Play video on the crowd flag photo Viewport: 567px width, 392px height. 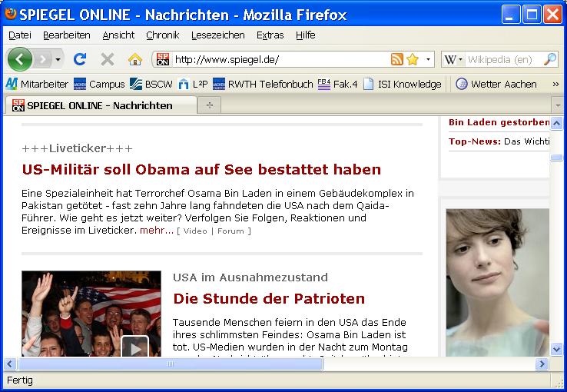click(134, 347)
